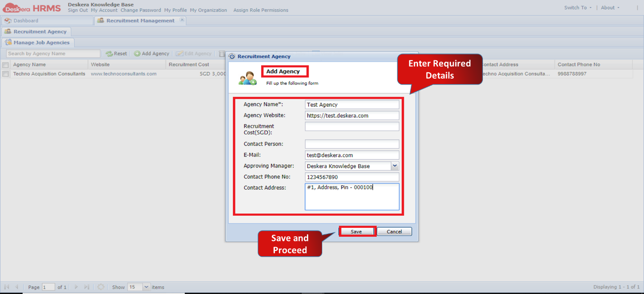Open the Show items per page dropdown
Viewport: 644px width, 294px height.
click(146, 287)
